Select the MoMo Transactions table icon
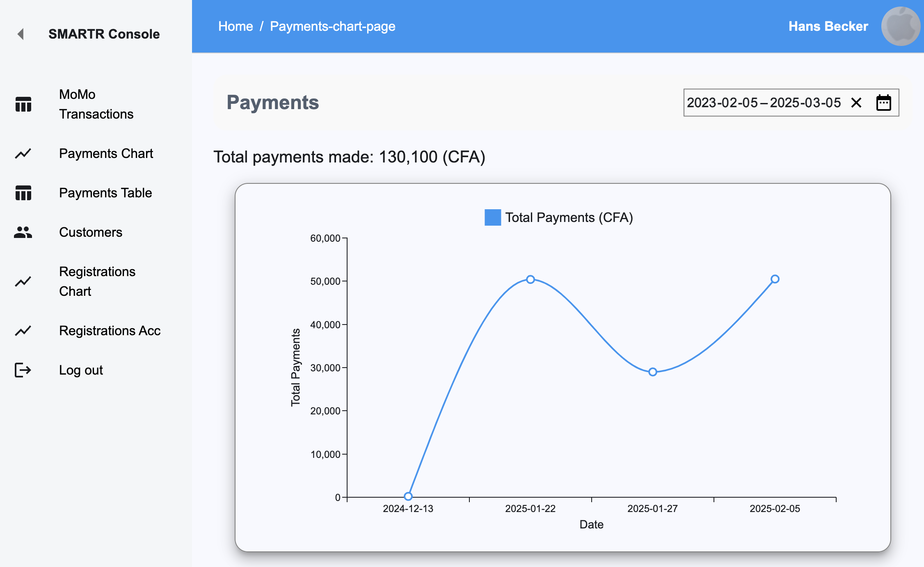 (23, 104)
